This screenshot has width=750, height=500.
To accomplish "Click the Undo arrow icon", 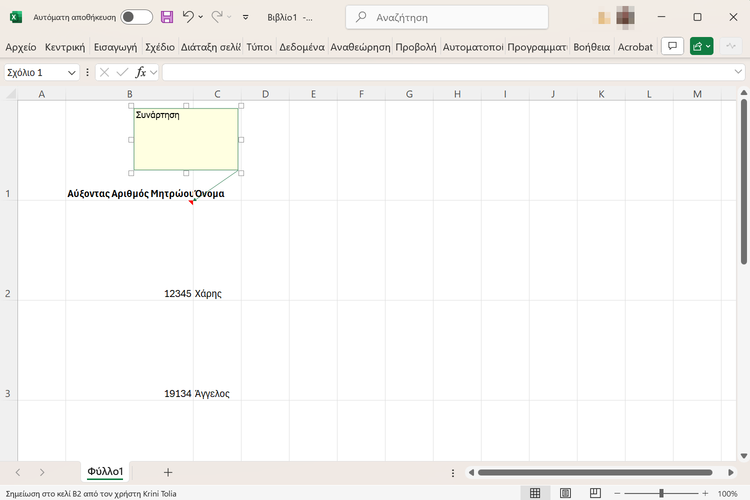I will 188,17.
